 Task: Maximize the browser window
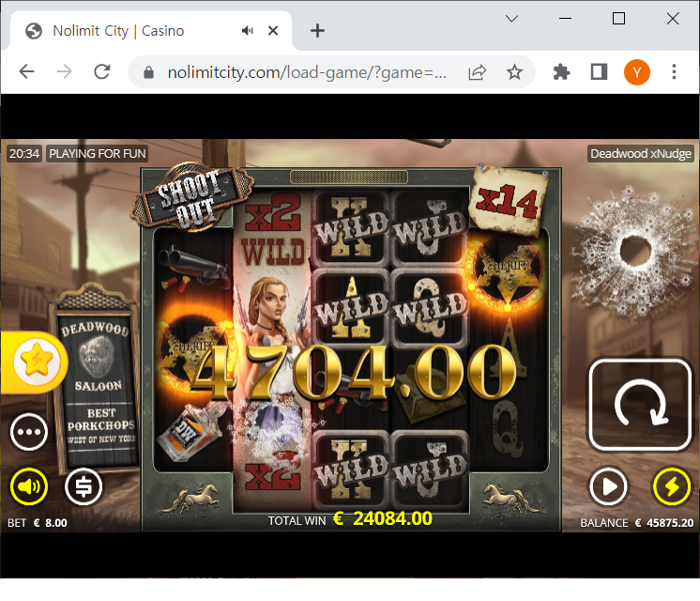pyautogui.click(x=618, y=19)
